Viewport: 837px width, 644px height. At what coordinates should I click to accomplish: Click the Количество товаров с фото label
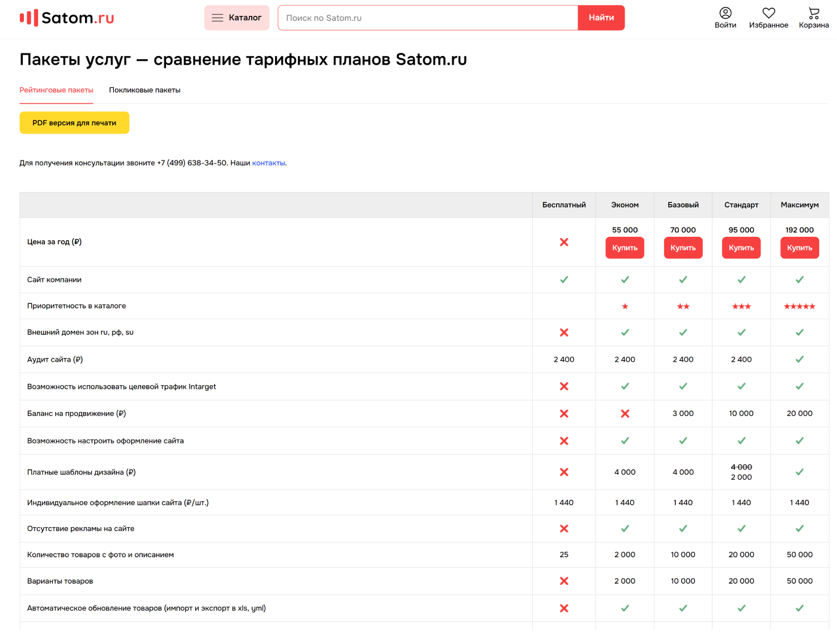pos(100,555)
